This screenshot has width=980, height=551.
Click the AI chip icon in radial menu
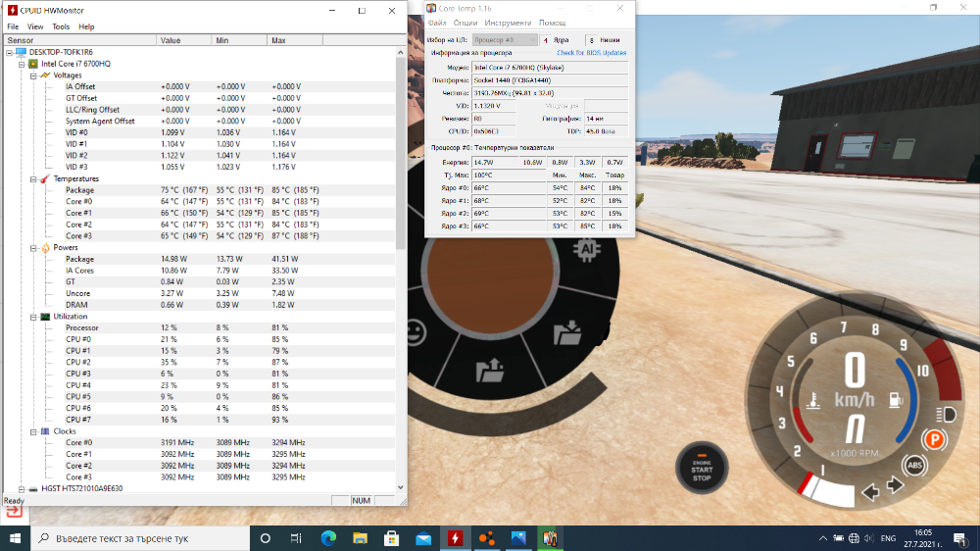(x=587, y=251)
